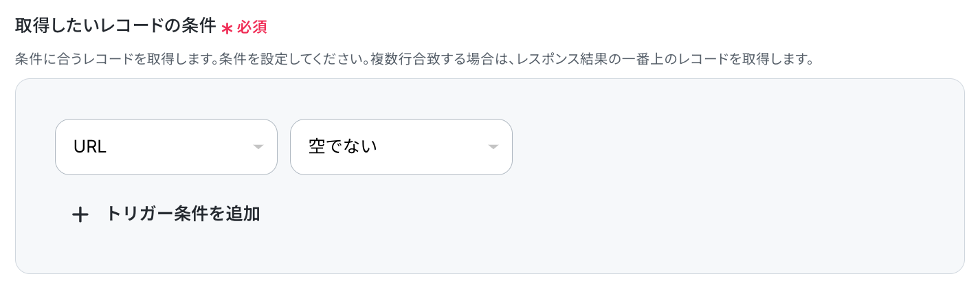
Task: Select the 'URL' text in first combo box
Action: 89,147
